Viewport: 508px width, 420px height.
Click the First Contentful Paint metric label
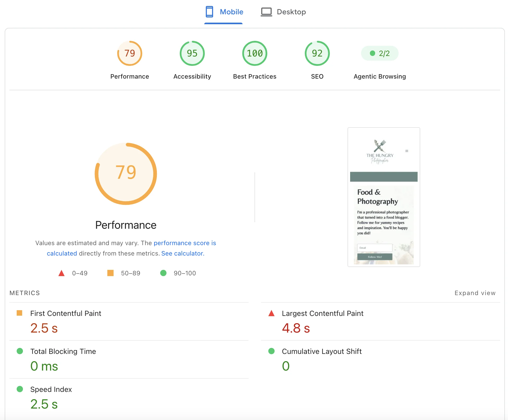coord(66,313)
